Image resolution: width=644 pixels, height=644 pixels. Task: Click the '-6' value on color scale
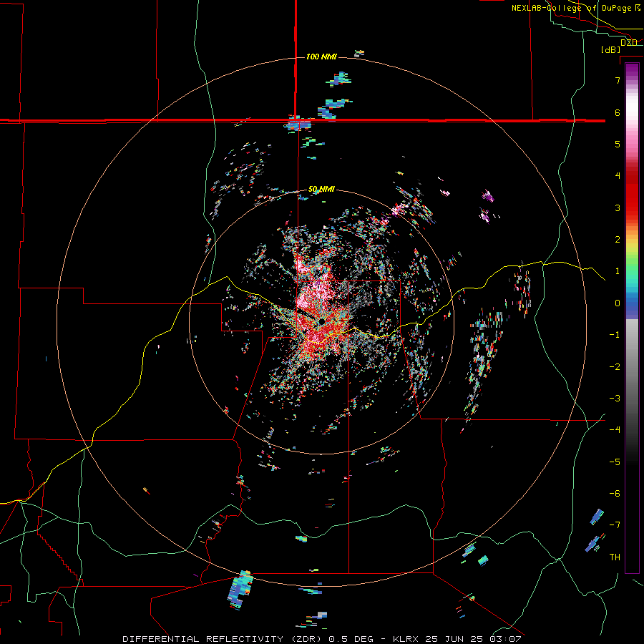pos(615,494)
